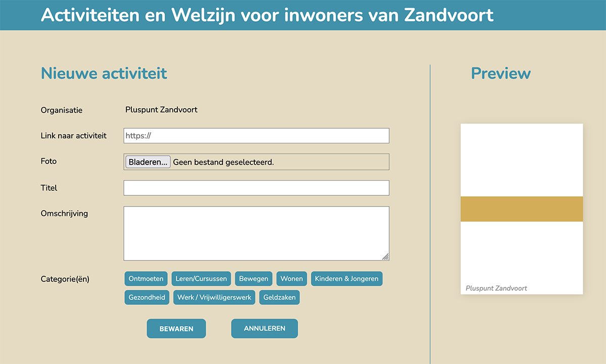Click the 'Nieuwe activiteit' heading
The width and height of the screenshot is (606, 364).
pos(104,73)
